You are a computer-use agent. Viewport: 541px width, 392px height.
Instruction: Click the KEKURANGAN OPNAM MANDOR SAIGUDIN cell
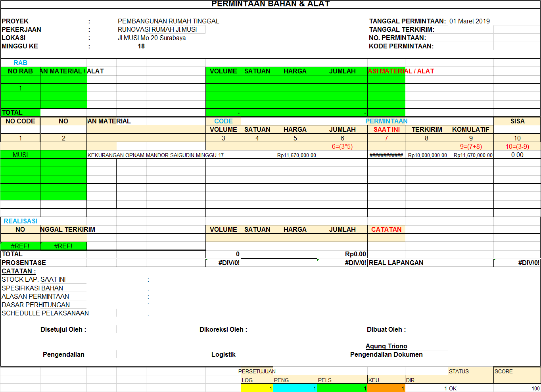click(155, 155)
